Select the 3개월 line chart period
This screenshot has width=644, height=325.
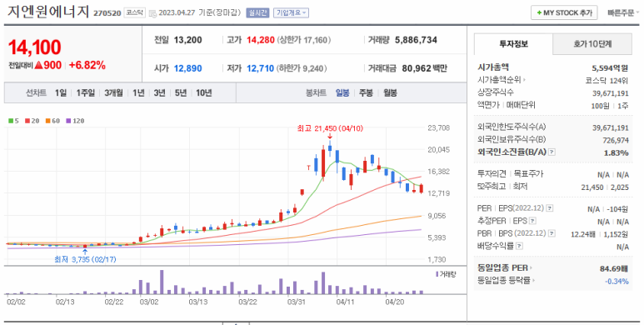pos(113,93)
